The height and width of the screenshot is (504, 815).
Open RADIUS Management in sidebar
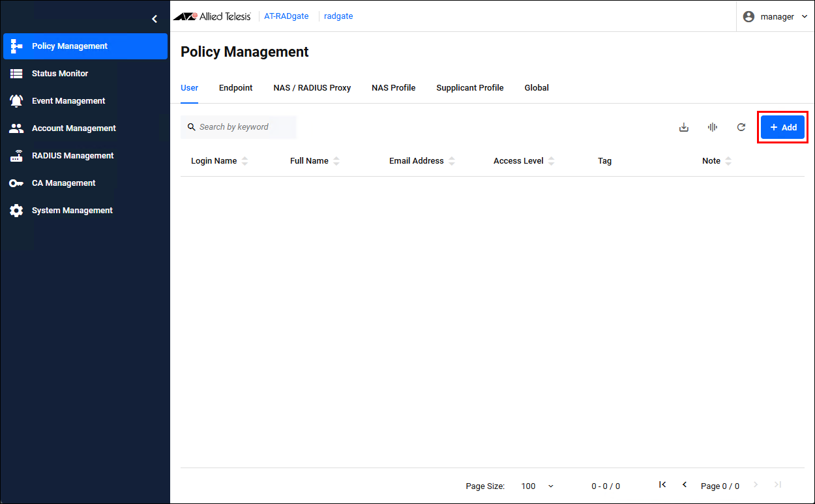click(x=85, y=156)
